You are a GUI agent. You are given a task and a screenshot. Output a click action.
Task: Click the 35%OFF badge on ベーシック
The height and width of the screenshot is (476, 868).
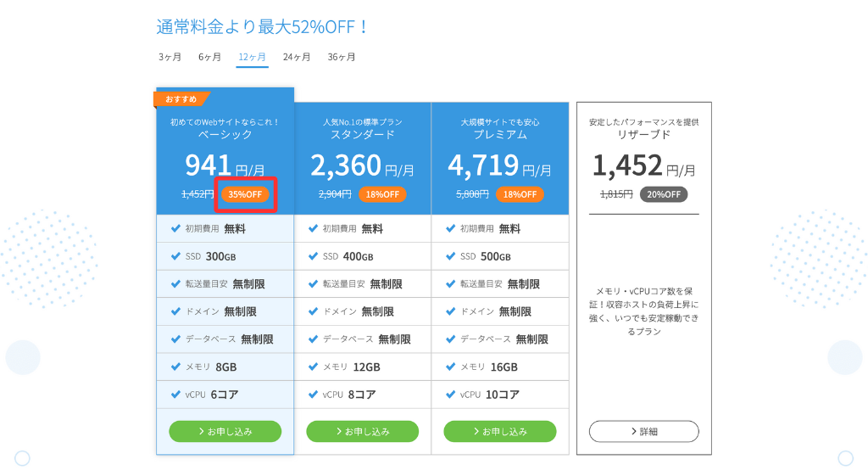coord(245,194)
